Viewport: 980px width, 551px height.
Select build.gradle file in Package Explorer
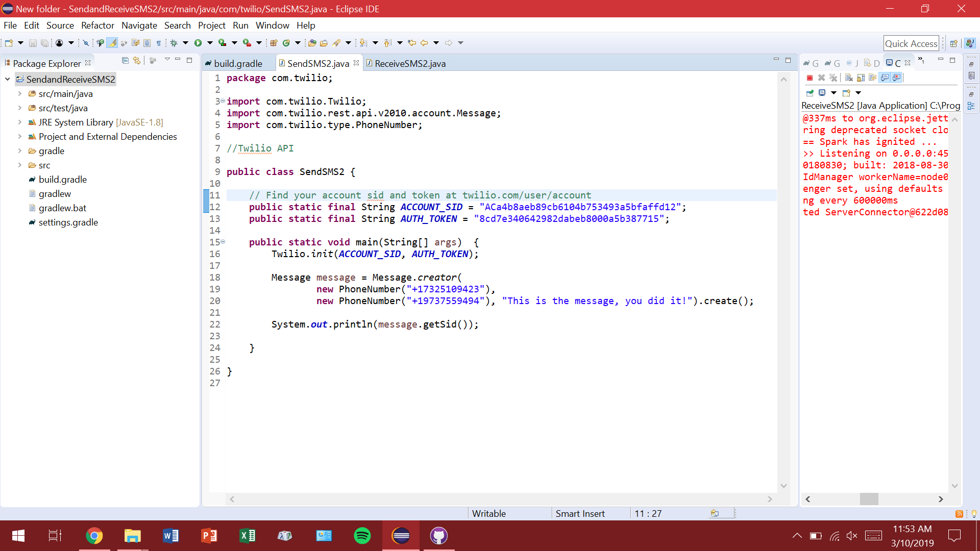coord(62,180)
